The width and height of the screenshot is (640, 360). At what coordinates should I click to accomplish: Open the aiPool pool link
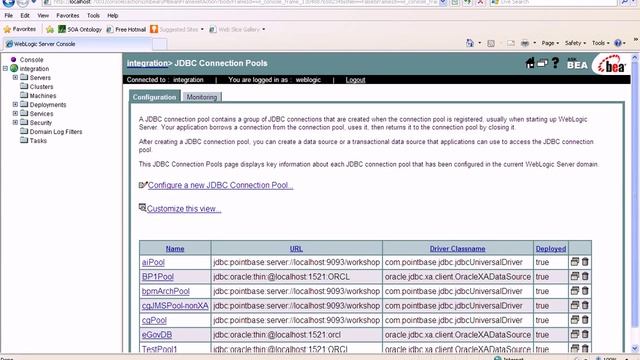tap(153, 262)
